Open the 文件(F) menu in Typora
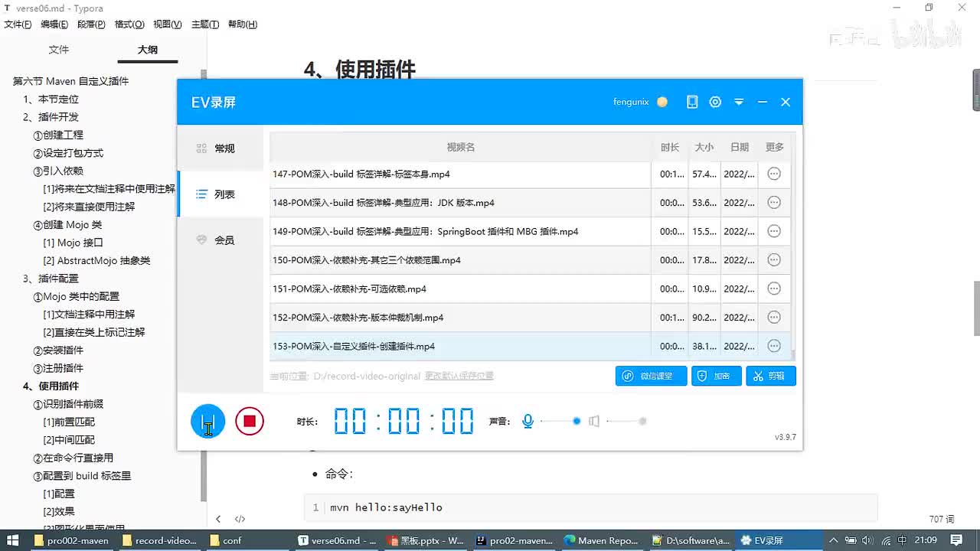980x551 pixels. click(18, 24)
